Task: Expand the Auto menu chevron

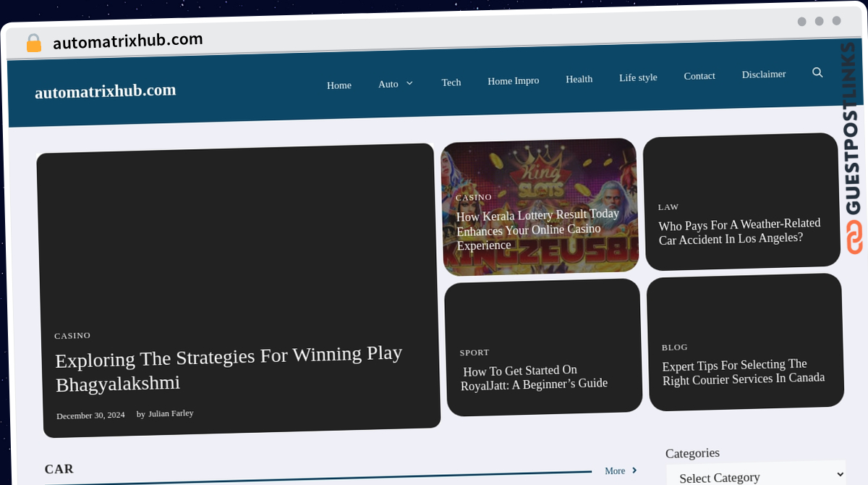Action: [x=409, y=83]
